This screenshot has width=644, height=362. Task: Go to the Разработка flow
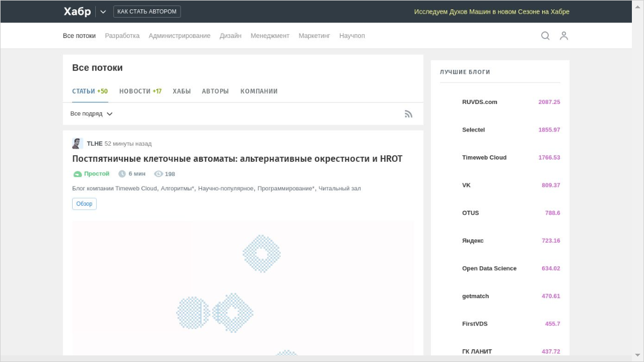click(x=122, y=36)
